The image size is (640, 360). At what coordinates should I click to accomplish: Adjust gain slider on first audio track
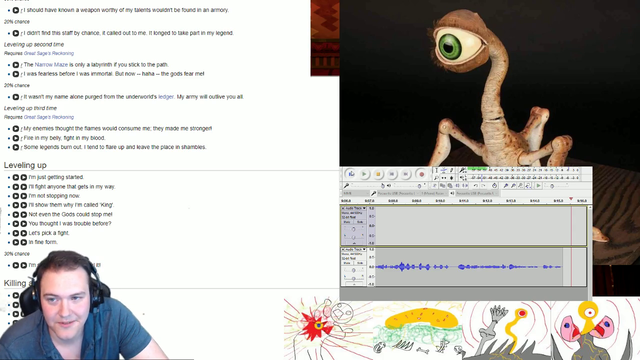[x=354, y=229]
